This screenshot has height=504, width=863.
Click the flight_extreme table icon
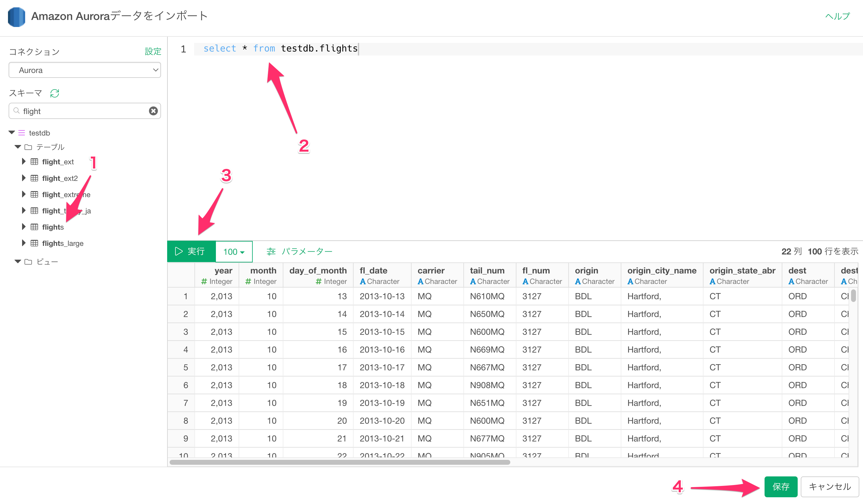click(34, 194)
